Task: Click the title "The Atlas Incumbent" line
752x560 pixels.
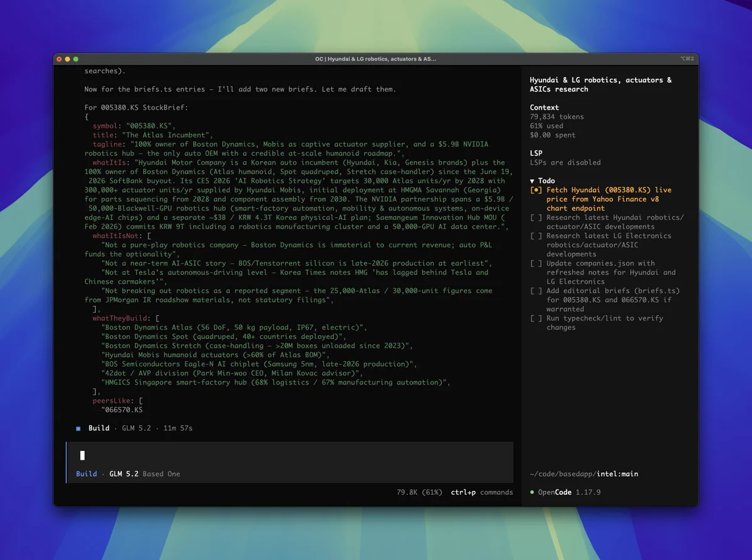Action: 153,135
